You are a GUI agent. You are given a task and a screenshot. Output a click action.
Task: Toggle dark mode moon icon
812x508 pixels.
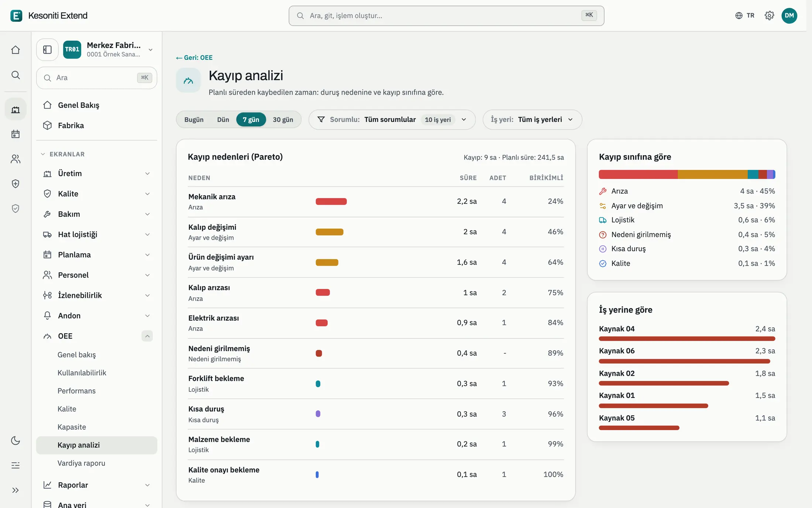coord(16,440)
